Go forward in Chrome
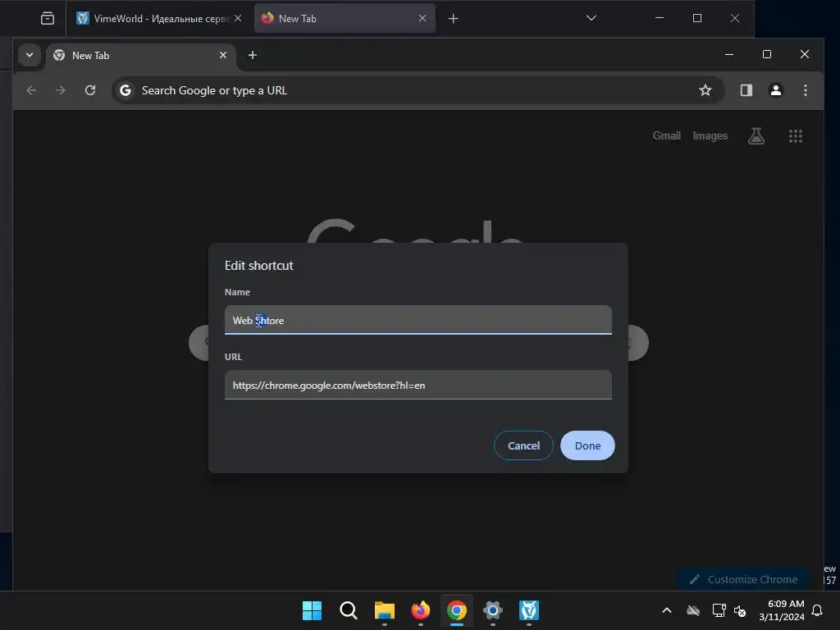The height and width of the screenshot is (630, 840). click(x=61, y=90)
